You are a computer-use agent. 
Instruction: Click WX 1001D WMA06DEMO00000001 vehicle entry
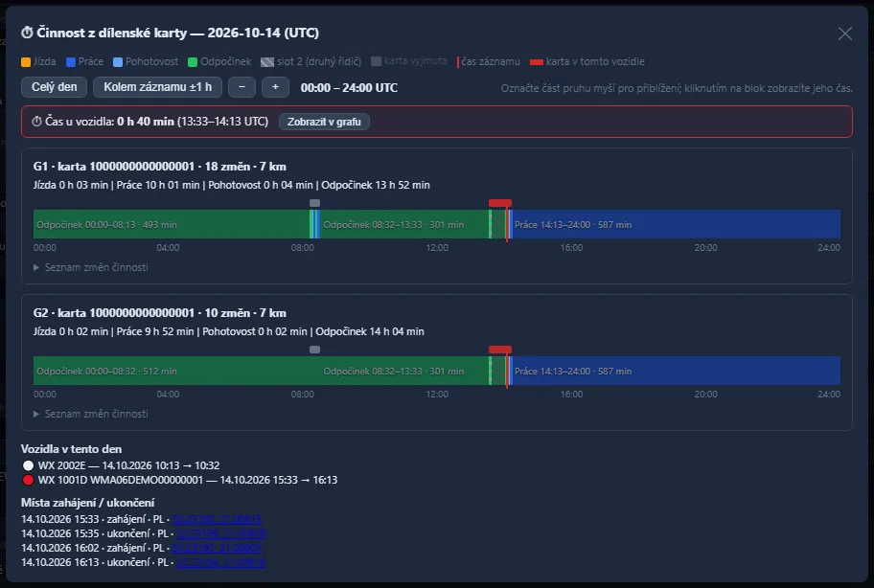click(x=188, y=480)
